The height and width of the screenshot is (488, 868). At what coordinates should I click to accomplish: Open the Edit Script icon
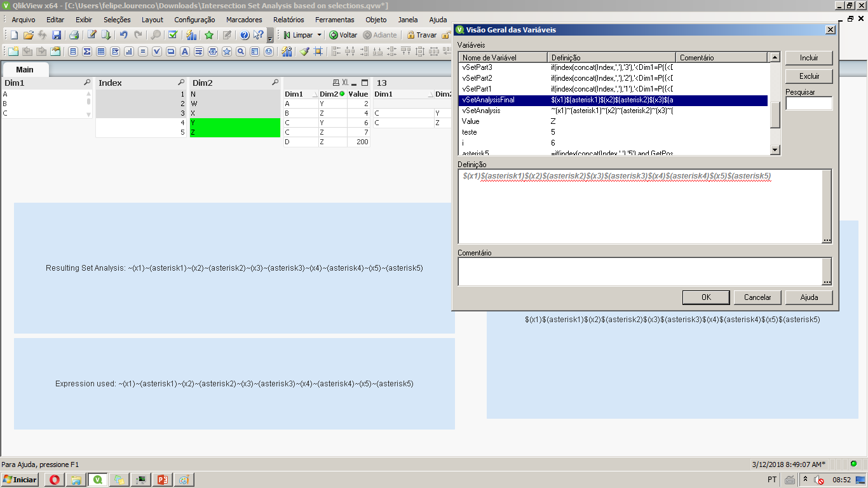pyautogui.click(x=92, y=35)
